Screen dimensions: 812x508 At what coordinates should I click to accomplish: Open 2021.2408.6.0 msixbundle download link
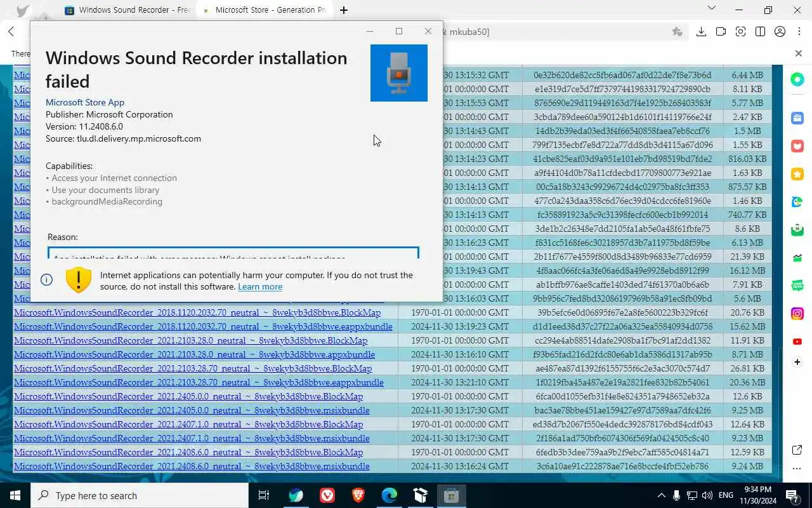pyautogui.click(x=192, y=466)
